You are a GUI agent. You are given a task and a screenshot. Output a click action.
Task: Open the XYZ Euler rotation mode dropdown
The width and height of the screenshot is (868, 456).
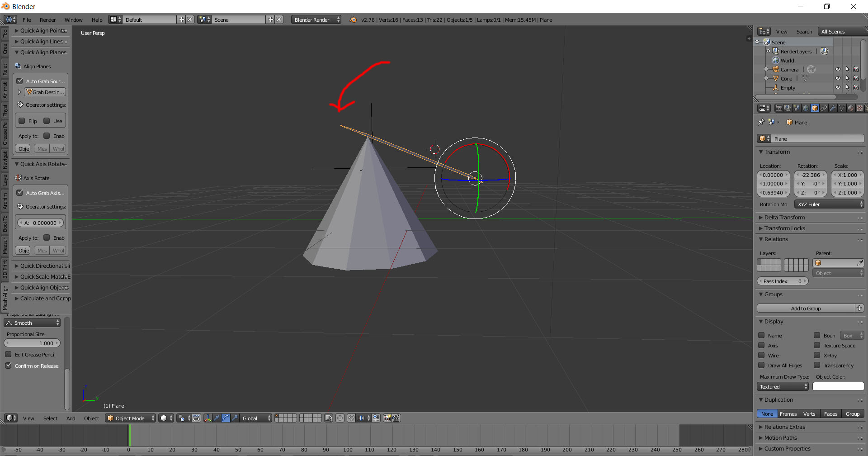(x=829, y=204)
